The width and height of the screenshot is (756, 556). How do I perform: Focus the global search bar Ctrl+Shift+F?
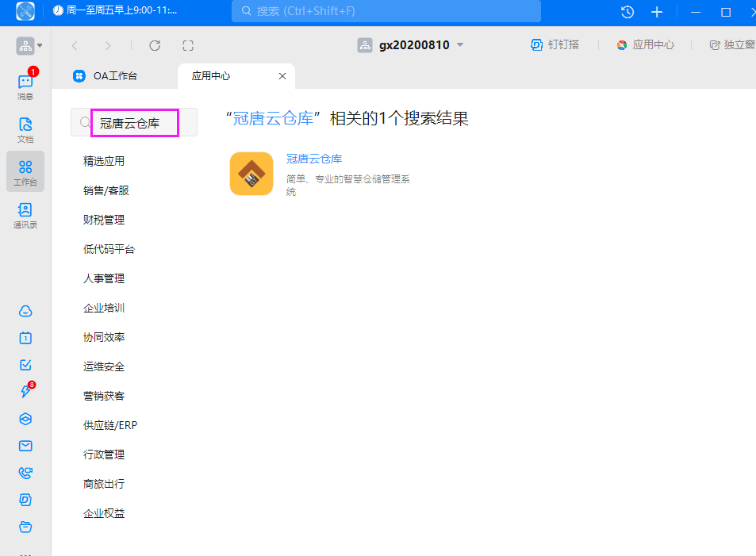pyautogui.click(x=386, y=11)
